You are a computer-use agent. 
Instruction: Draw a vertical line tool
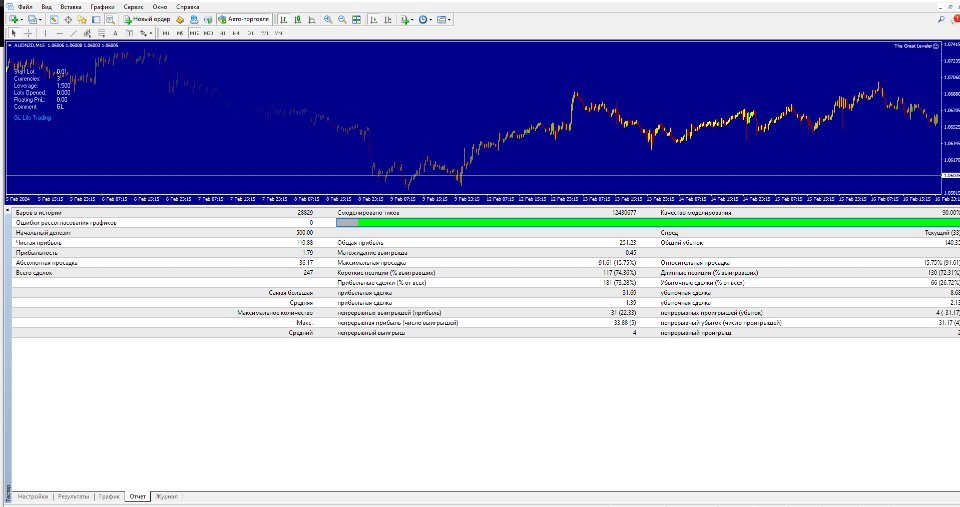pos(45,33)
